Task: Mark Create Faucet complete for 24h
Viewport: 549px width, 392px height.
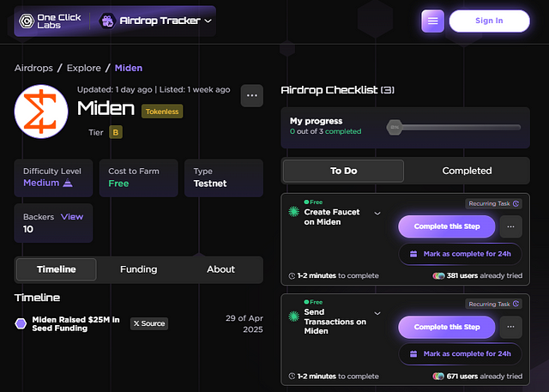Action: point(460,254)
